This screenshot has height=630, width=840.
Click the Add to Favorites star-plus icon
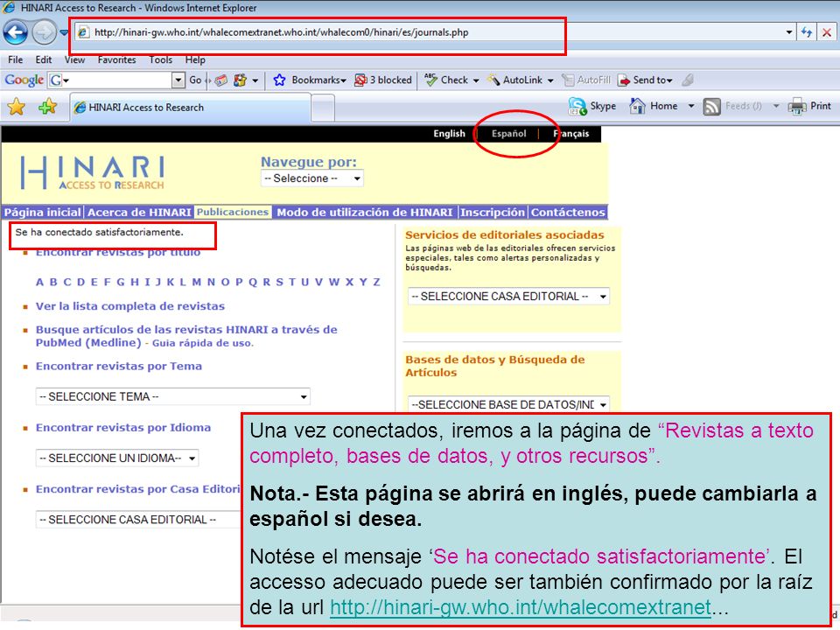pos(47,107)
